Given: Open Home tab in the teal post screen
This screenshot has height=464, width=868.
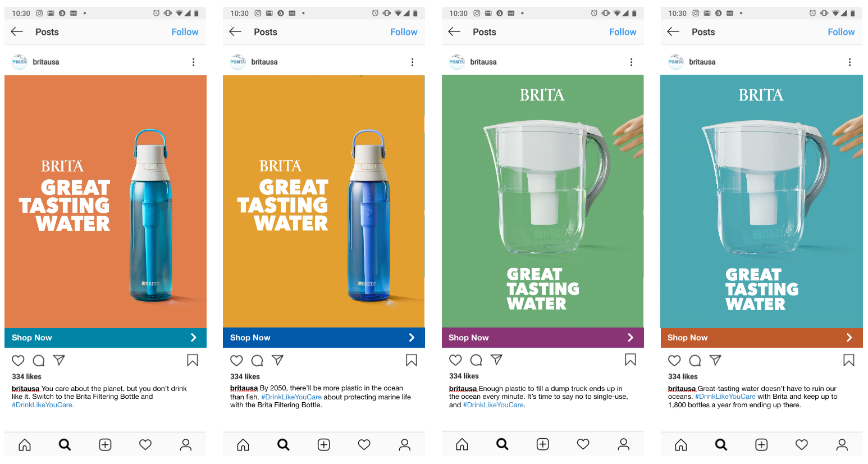Looking at the screenshot, I should (x=680, y=445).
